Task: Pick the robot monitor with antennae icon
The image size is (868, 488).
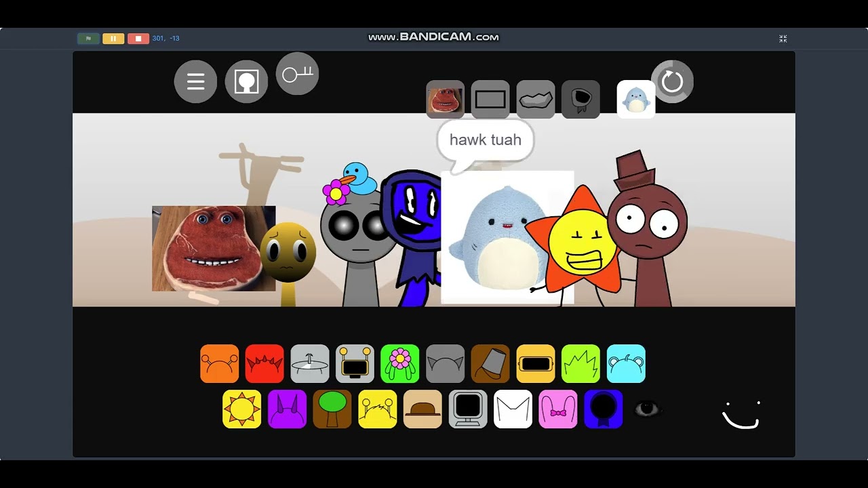Action: click(355, 364)
